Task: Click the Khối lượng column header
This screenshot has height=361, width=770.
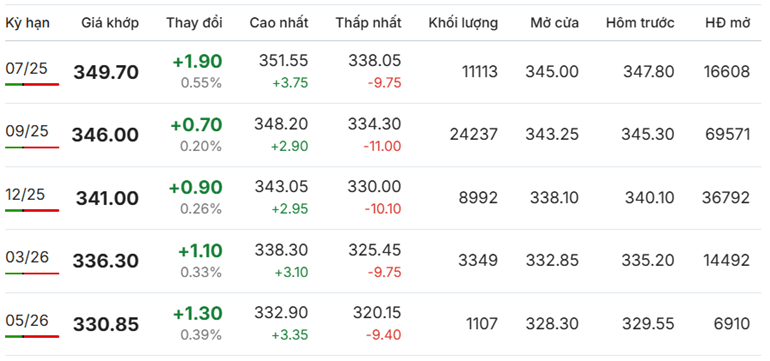Action: (x=463, y=23)
